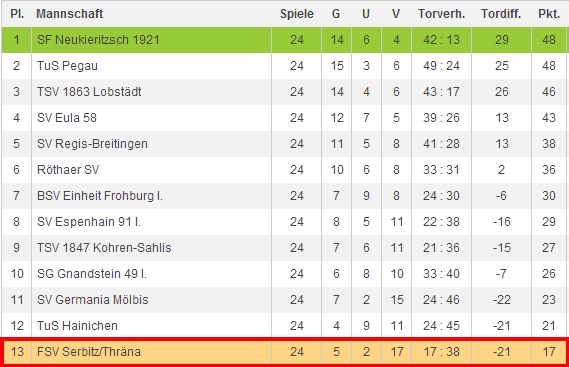Viewport: 569px width, 367px height.
Task: Select TSV 1847 Kohren-Sahlis team
Action: pos(104,248)
